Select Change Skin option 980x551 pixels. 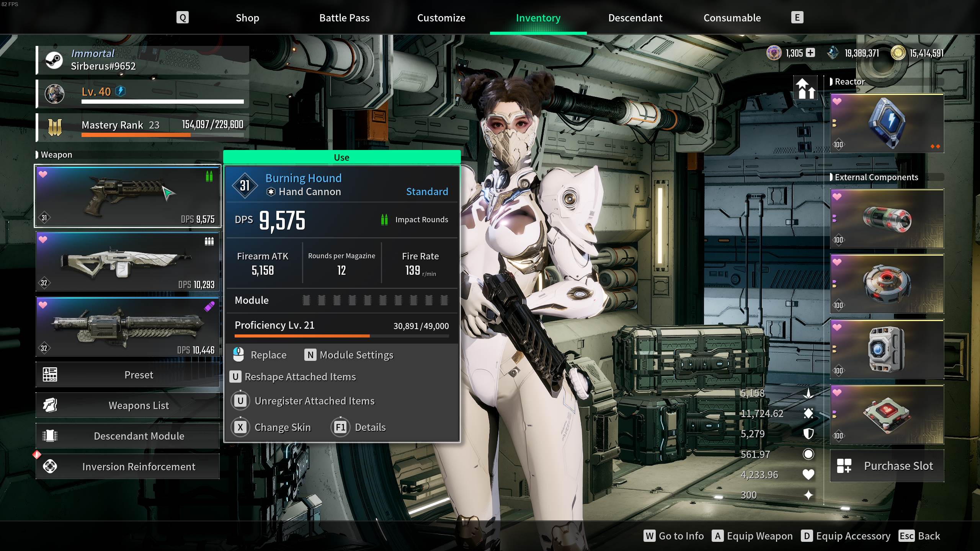pos(271,427)
